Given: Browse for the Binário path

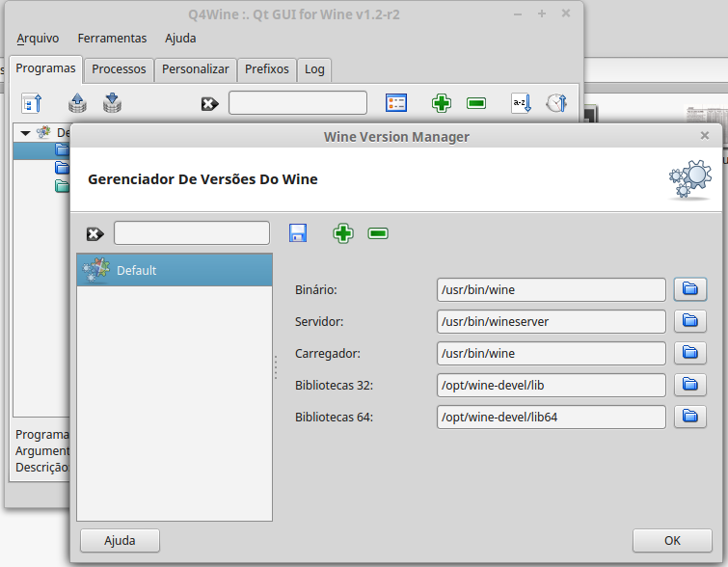Looking at the screenshot, I should 690,289.
